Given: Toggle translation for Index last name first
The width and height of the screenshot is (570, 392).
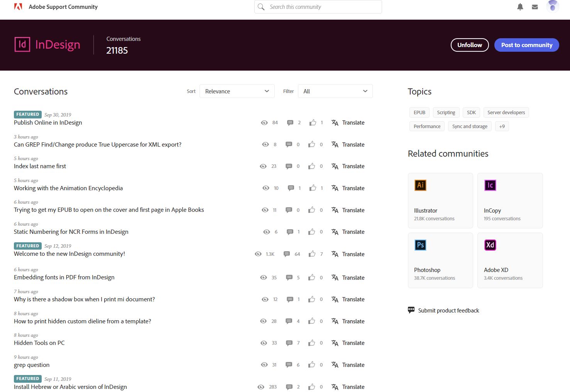Looking at the screenshot, I should [x=348, y=166].
